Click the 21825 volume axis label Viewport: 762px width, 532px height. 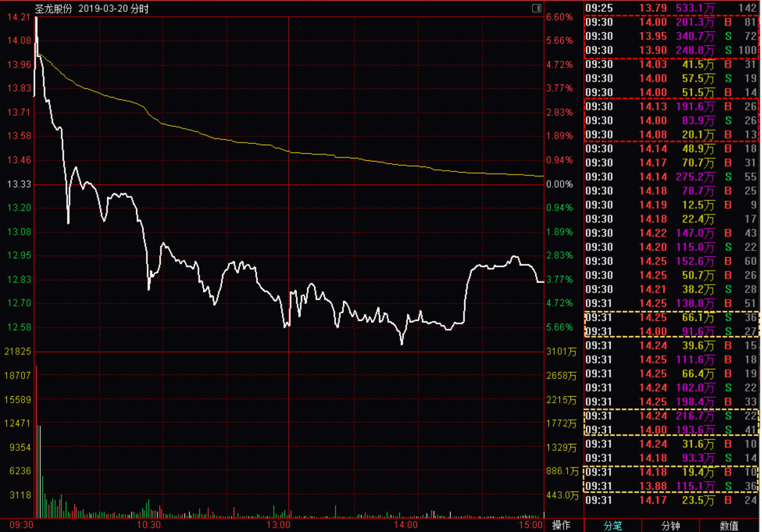click(x=17, y=351)
